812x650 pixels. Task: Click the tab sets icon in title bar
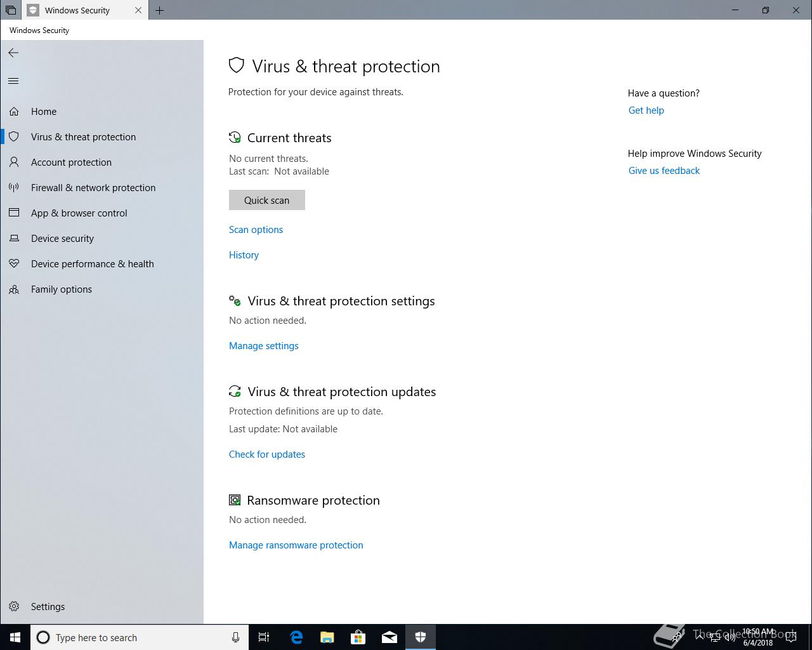[x=11, y=10]
